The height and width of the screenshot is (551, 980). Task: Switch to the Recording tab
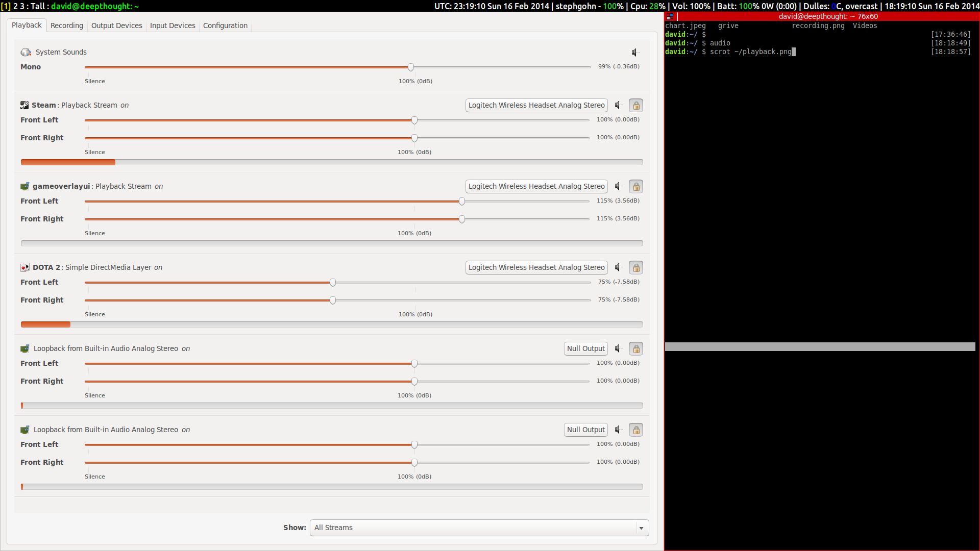[x=67, y=26]
